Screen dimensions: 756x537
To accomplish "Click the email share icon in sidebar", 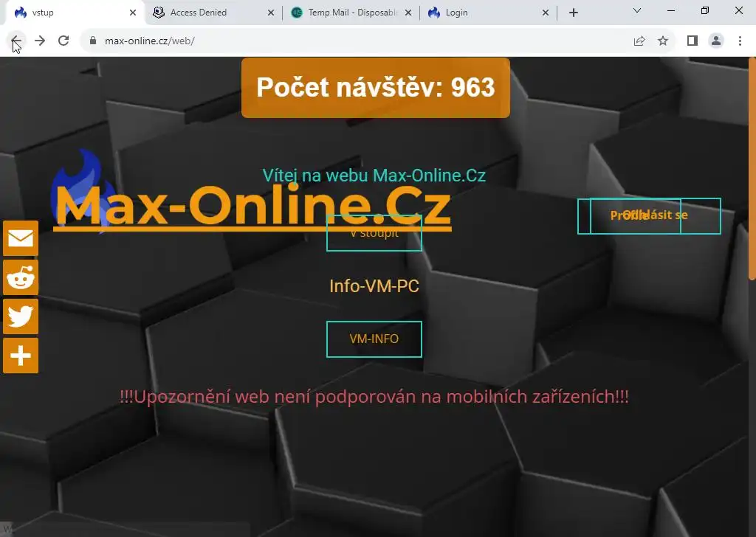I will click(21, 238).
